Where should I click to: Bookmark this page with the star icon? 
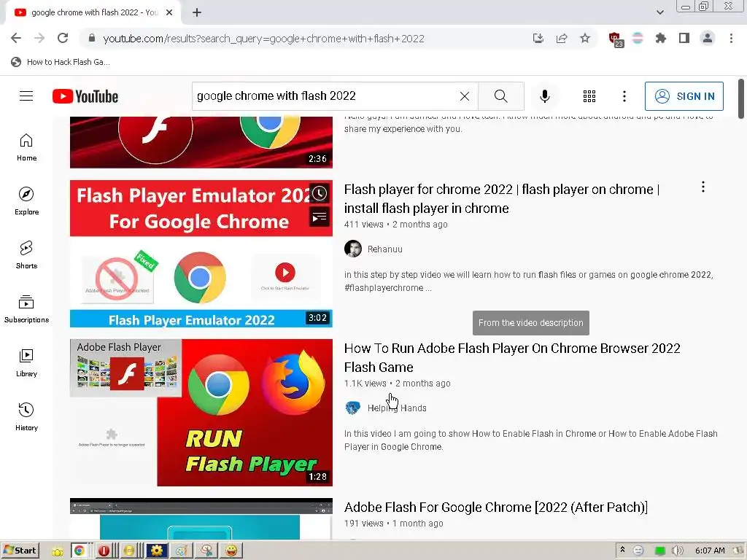585,38
